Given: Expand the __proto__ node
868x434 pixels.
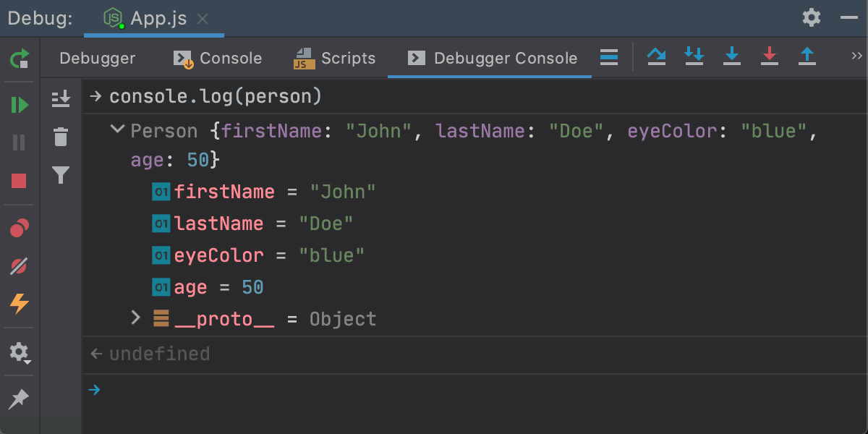Looking at the screenshot, I should pos(135,318).
